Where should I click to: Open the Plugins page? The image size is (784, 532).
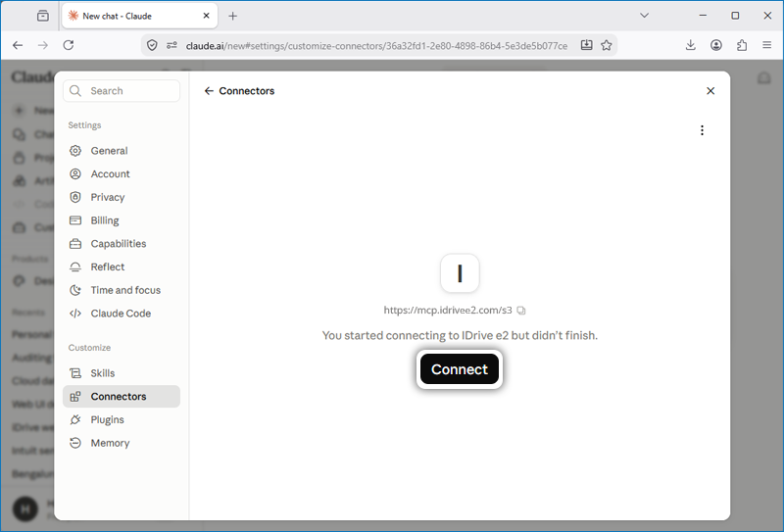click(121, 419)
